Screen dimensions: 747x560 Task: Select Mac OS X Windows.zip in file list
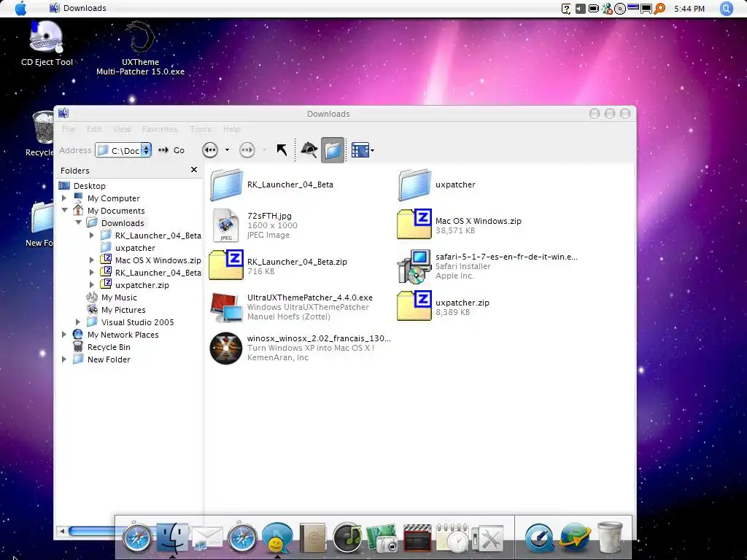click(414, 224)
